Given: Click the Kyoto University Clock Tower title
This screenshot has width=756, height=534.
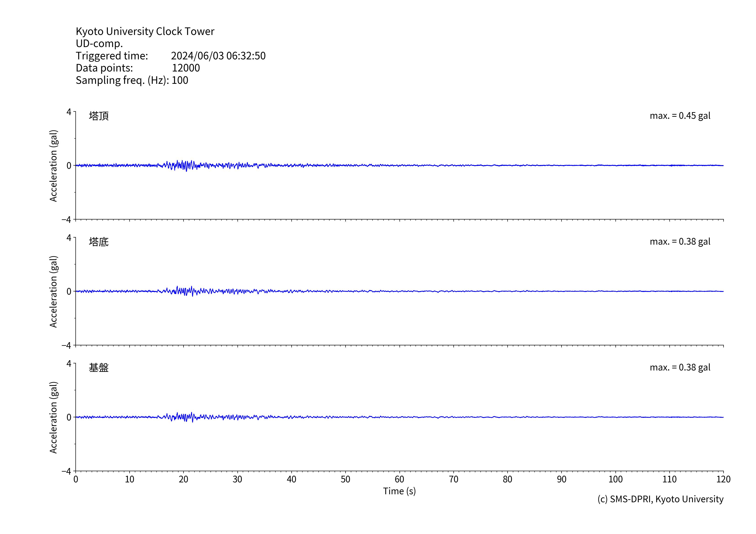Looking at the screenshot, I should point(145,31).
